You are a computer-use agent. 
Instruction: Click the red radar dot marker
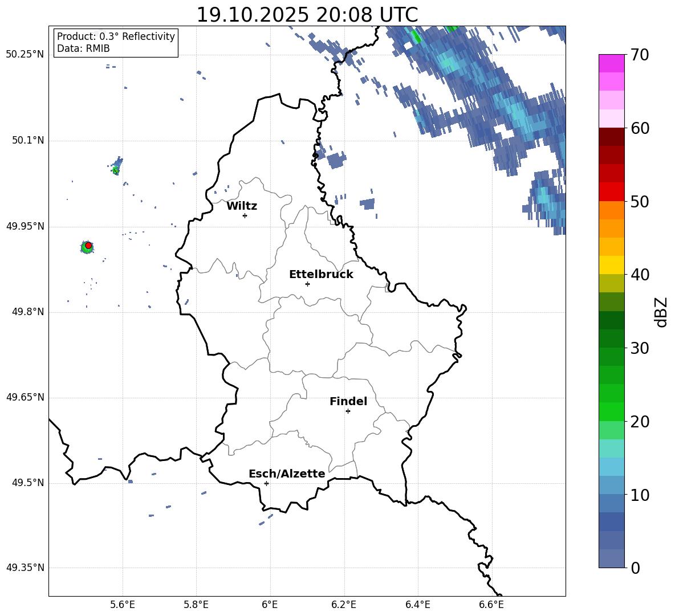(x=88, y=245)
